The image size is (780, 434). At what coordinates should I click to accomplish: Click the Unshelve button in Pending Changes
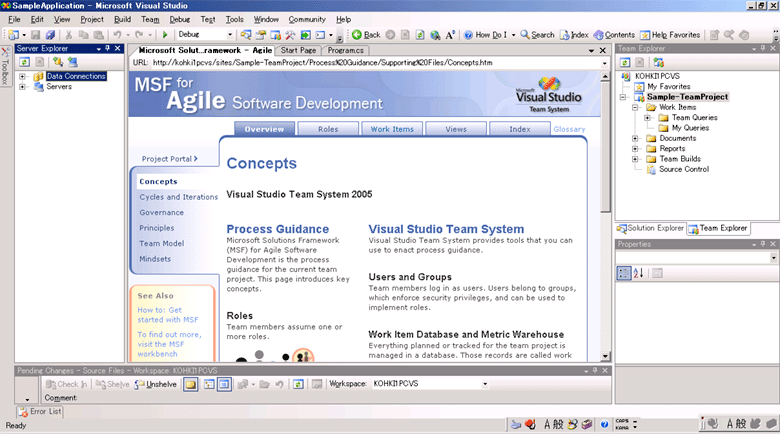pyautogui.click(x=156, y=384)
